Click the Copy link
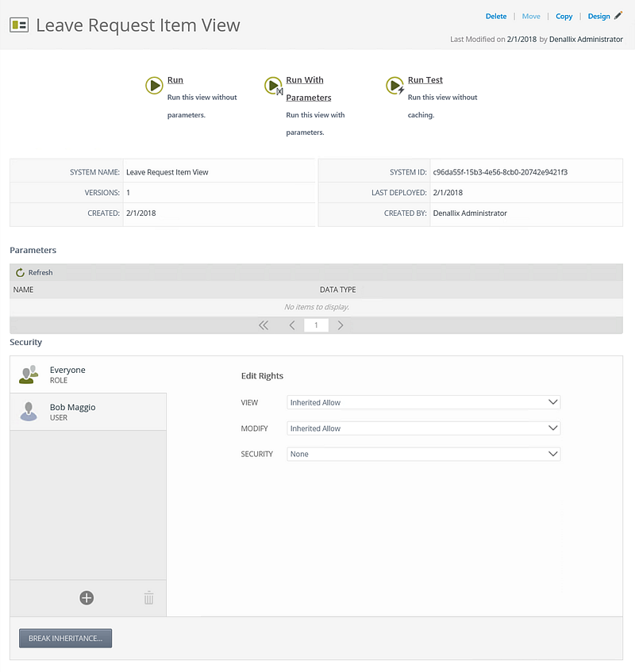Viewport: 635px width, 672px height. 564,17
